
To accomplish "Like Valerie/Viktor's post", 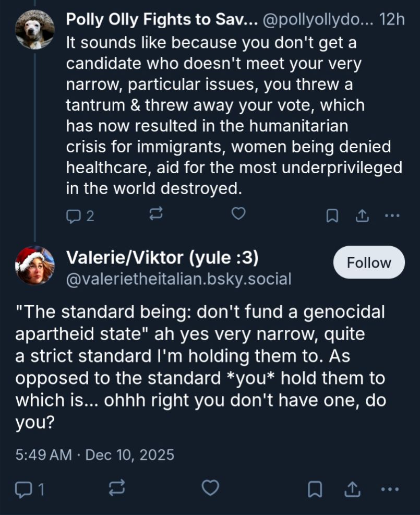I will 210,488.
